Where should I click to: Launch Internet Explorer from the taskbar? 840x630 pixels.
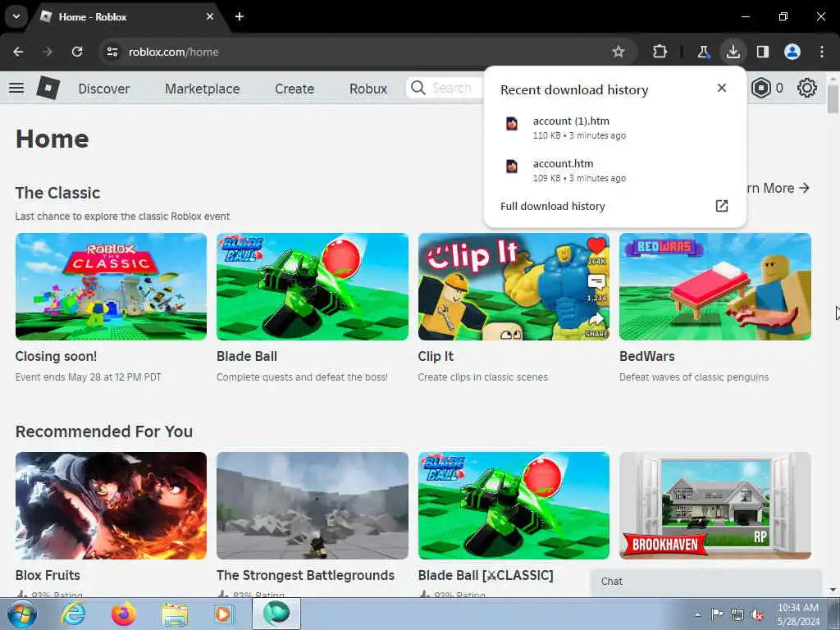[73, 614]
